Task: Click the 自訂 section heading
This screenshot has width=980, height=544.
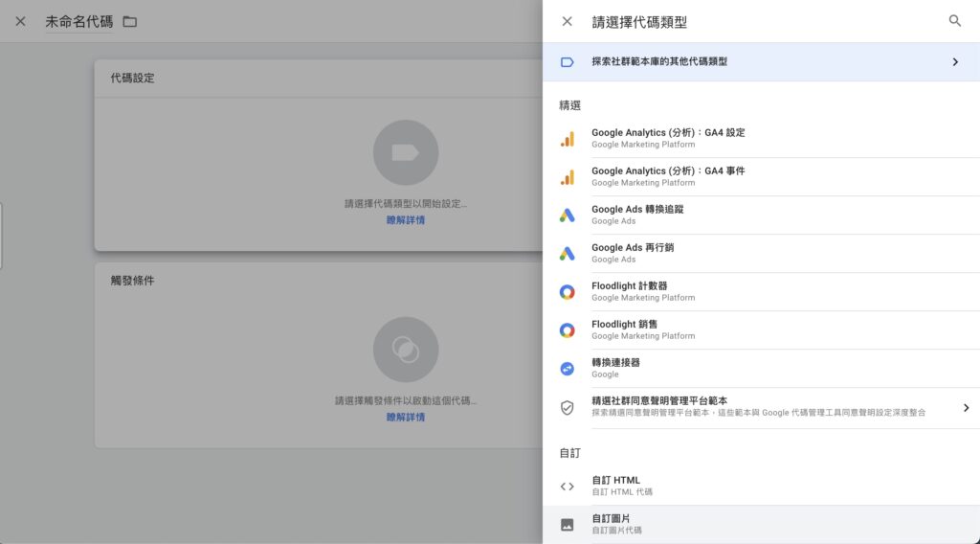Action: 569,453
